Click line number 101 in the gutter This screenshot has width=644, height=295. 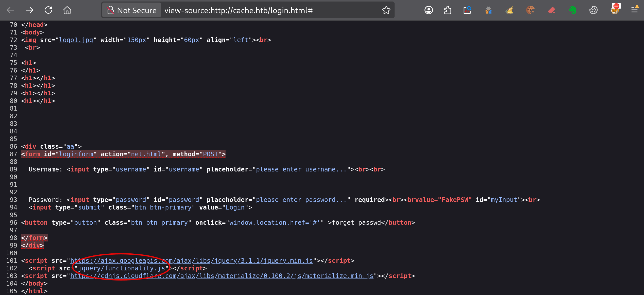[x=12, y=261]
